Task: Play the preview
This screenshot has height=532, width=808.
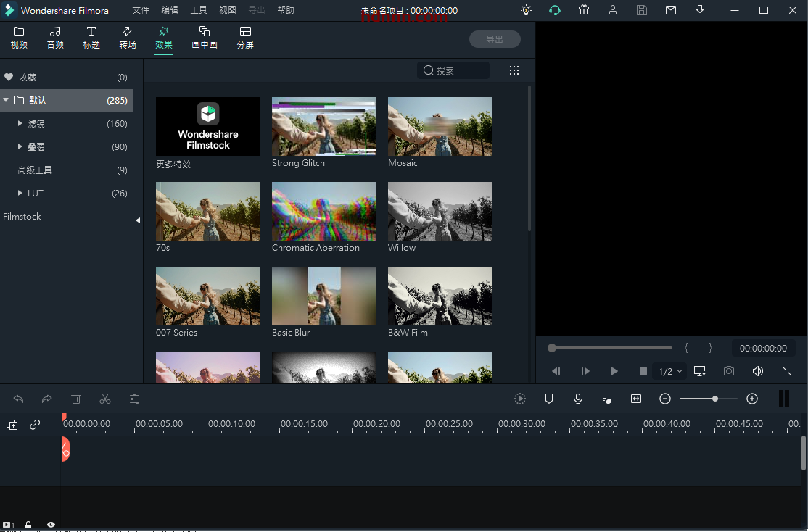Action: click(614, 371)
